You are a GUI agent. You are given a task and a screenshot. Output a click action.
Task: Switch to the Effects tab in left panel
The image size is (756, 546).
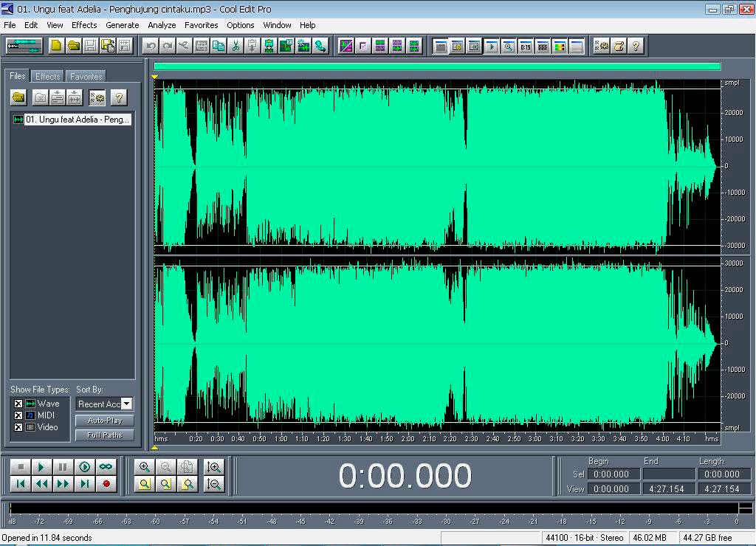click(x=48, y=76)
